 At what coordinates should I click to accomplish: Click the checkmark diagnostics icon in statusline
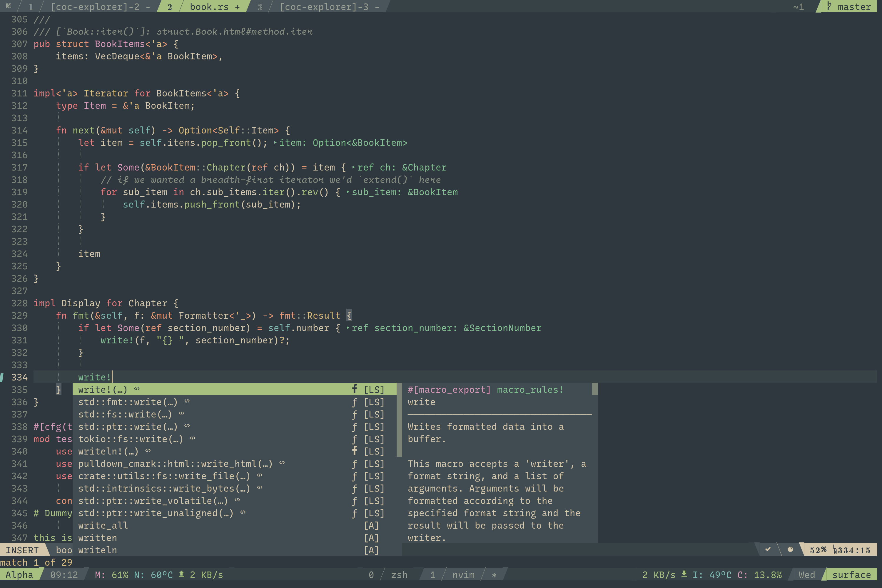[x=768, y=549]
